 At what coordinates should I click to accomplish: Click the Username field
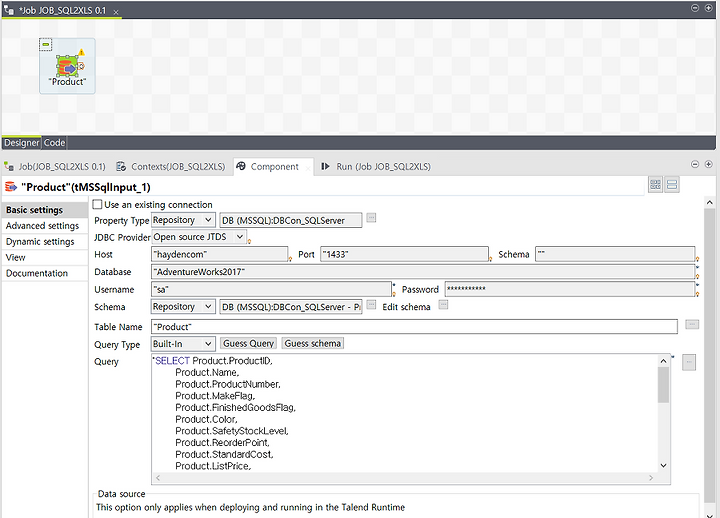pyautogui.click(x=271, y=289)
